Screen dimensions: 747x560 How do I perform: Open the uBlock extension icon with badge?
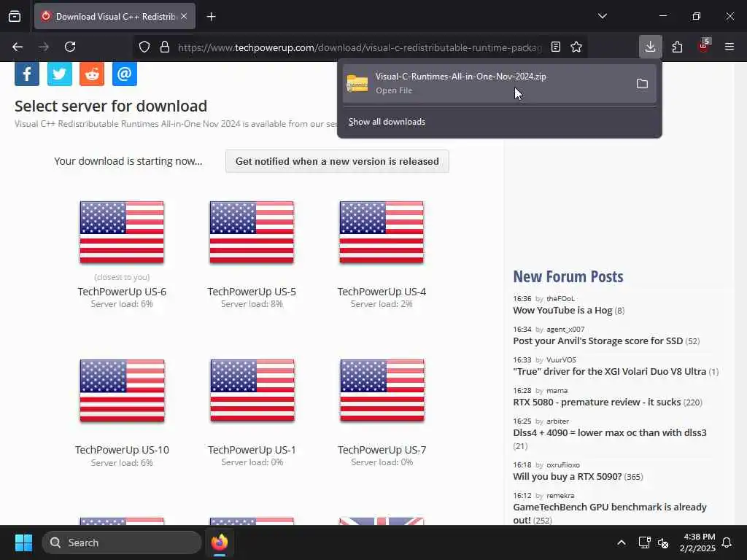coord(703,46)
